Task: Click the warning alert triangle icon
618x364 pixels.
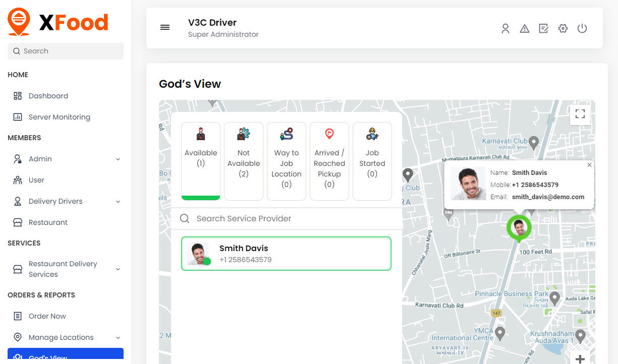Action: click(x=525, y=29)
